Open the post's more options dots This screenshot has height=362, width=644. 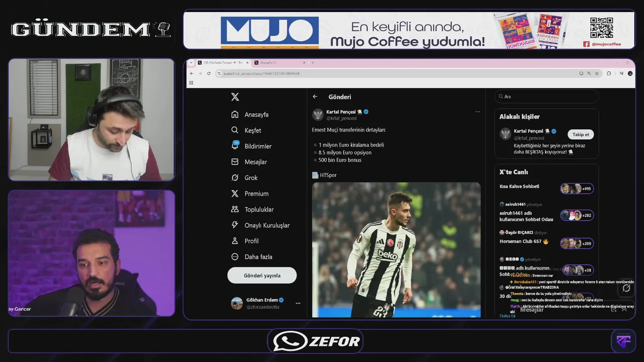[x=477, y=112]
